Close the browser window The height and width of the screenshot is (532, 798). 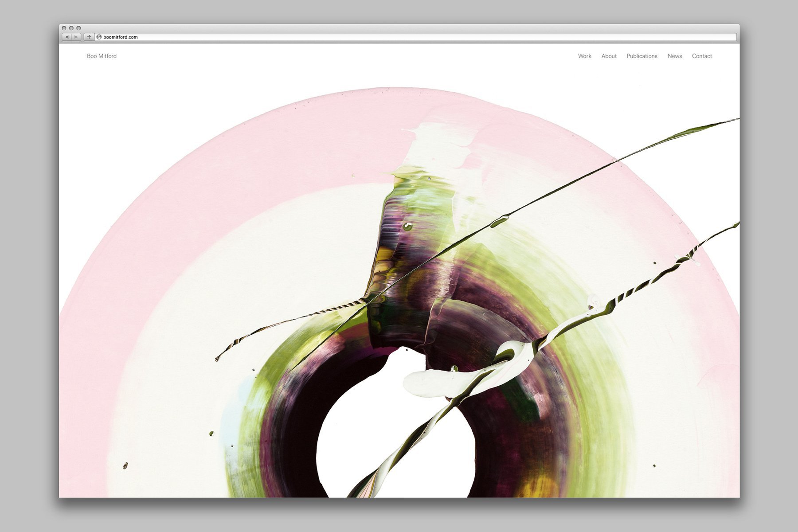pos(64,28)
